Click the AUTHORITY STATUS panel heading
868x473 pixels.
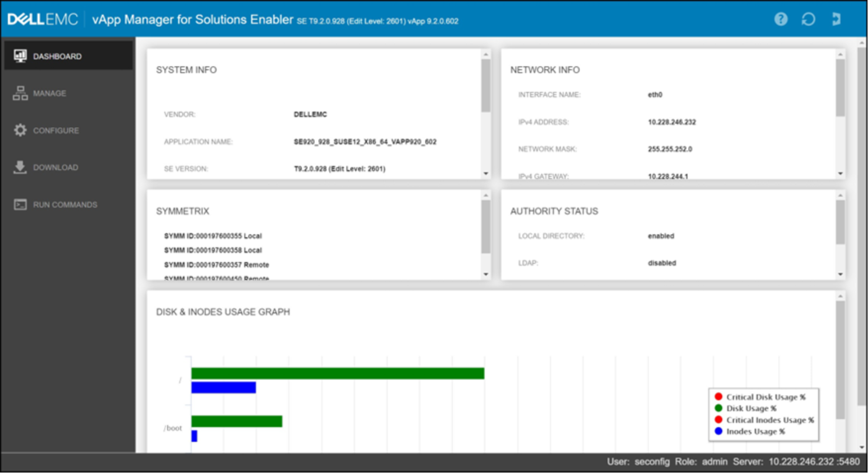coord(554,211)
